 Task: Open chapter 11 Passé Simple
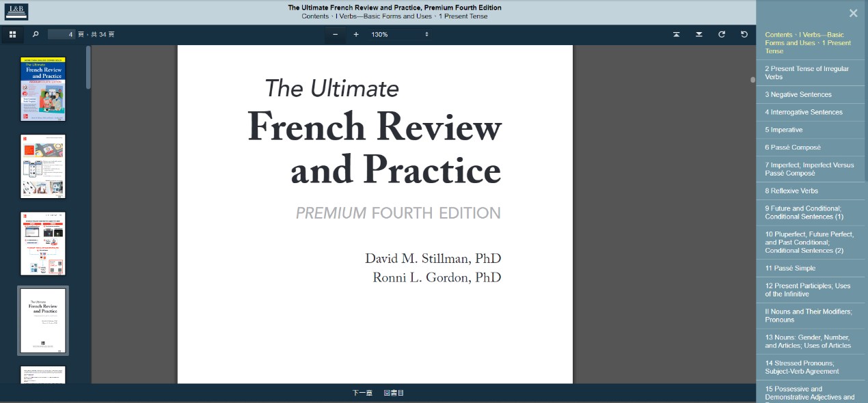pos(790,268)
